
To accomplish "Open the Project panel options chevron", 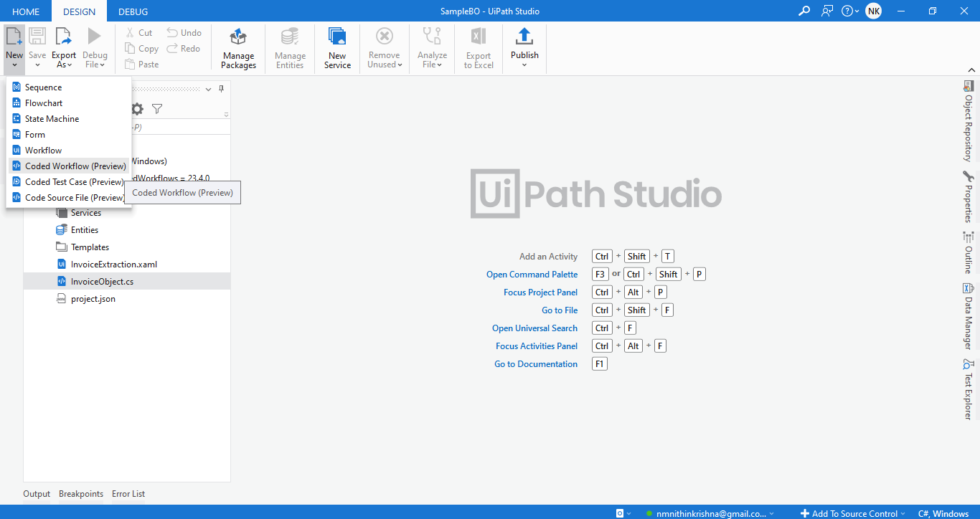I will pos(209,89).
